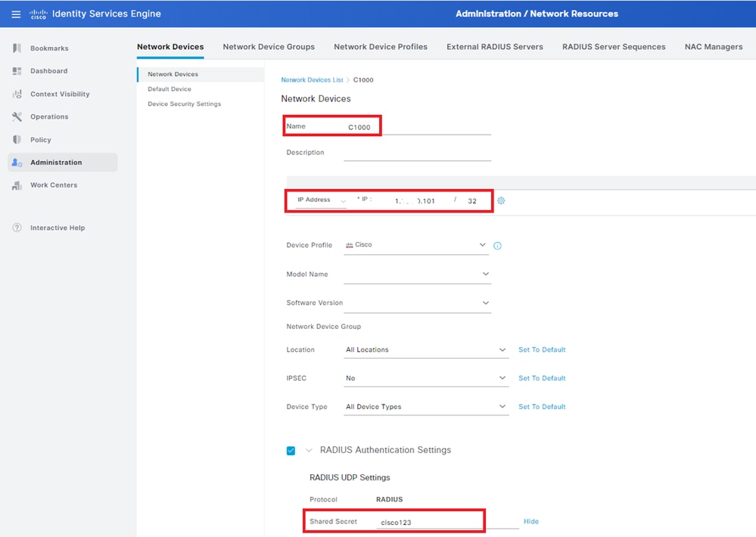The image size is (756, 537).
Task: Open Network Device Profiles tab
Action: click(x=381, y=47)
